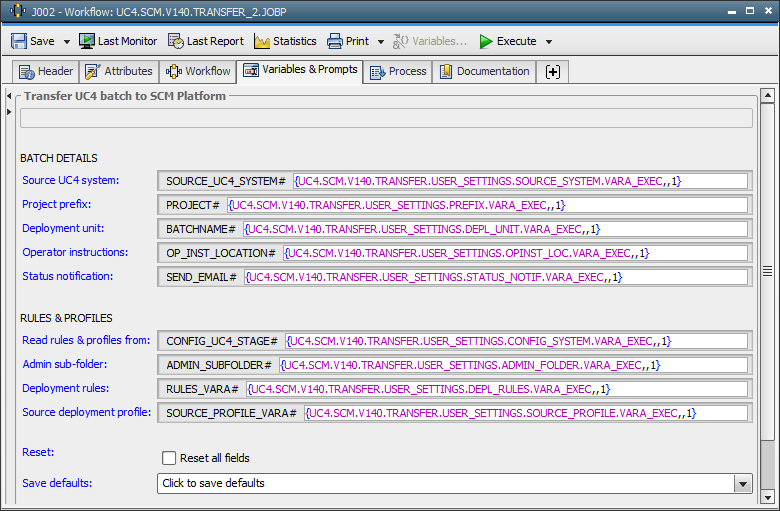Expand the Execute options dropdown arrow

click(x=549, y=42)
